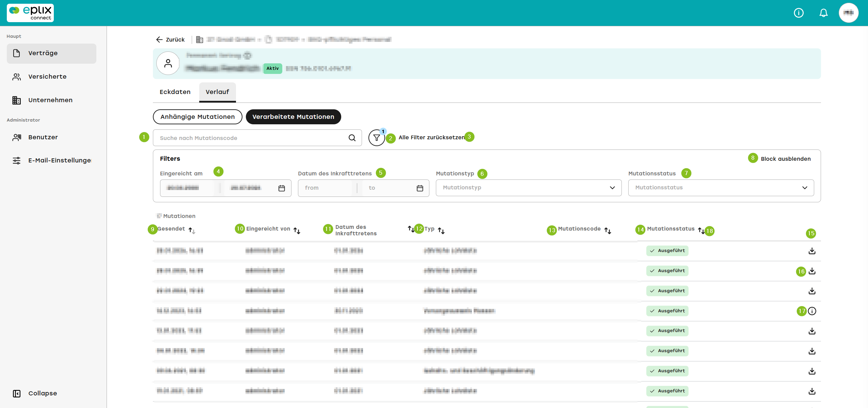Image resolution: width=868 pixels, height=408 pixels.
Task: Click the eplix connect logo
Action: point(30,13)
